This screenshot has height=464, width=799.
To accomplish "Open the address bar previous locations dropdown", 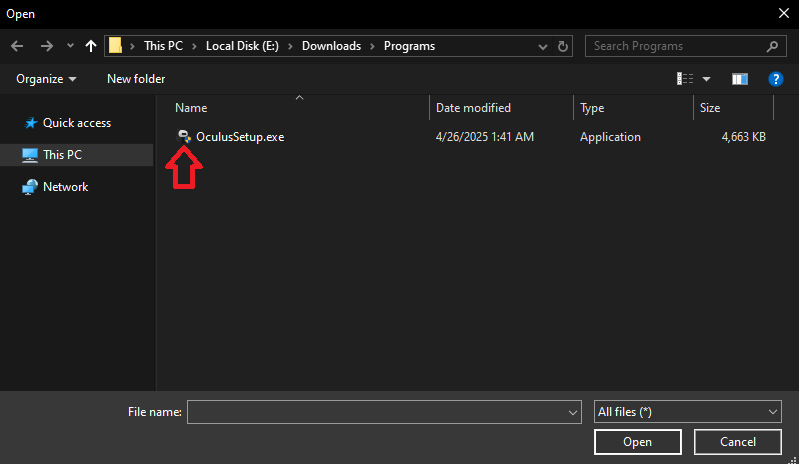I will click(x=543, y=47).
